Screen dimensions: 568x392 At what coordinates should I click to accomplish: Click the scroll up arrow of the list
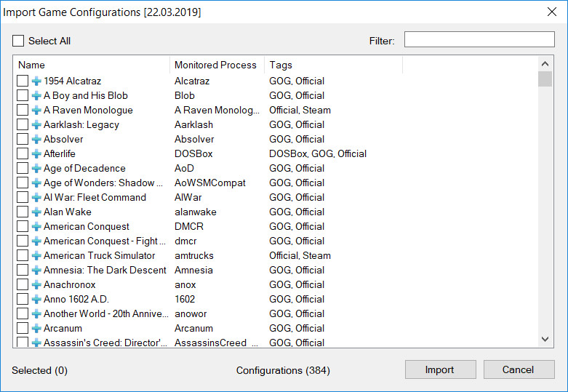pos(545,64)
